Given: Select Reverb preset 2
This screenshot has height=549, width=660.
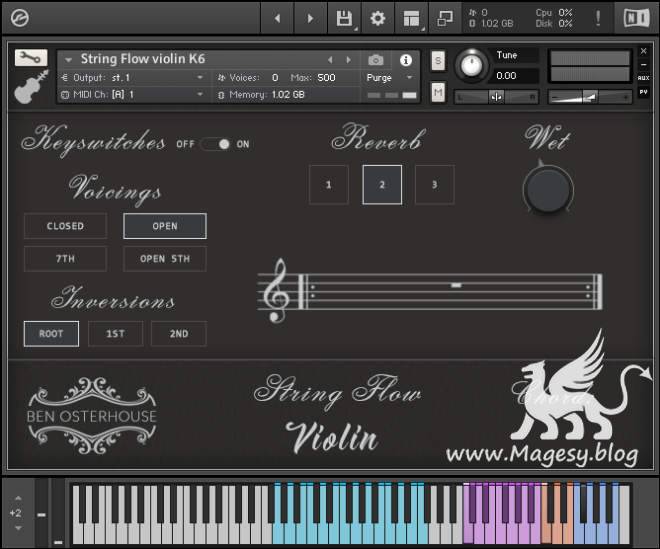Looking at the screenshot, I should (382, 185).
